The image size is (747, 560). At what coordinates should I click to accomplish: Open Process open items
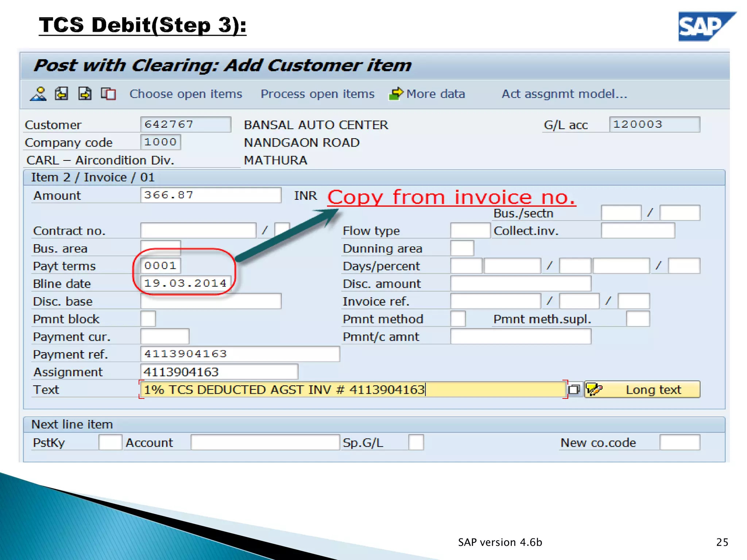(x=317, y=94)
